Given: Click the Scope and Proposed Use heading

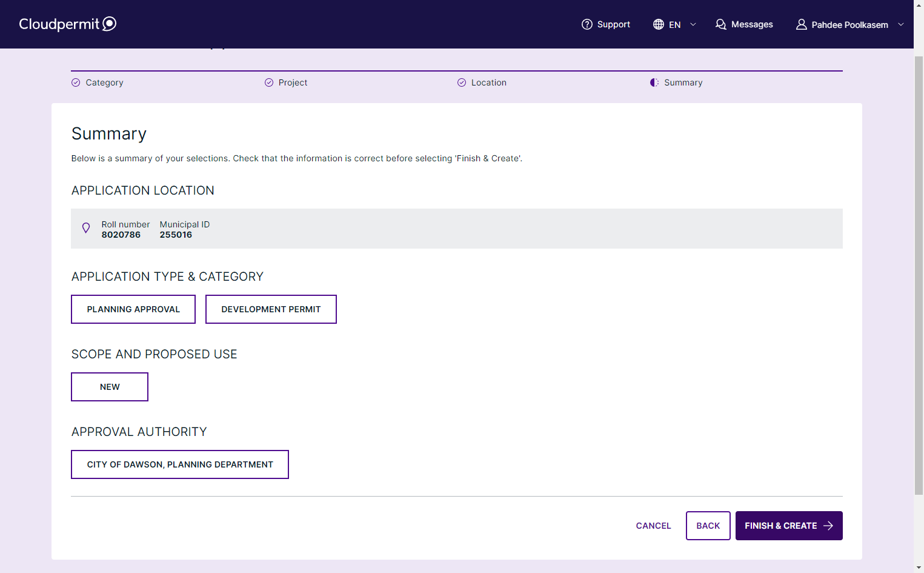Looking at the screenshot, I should click(x=155, y=354).
